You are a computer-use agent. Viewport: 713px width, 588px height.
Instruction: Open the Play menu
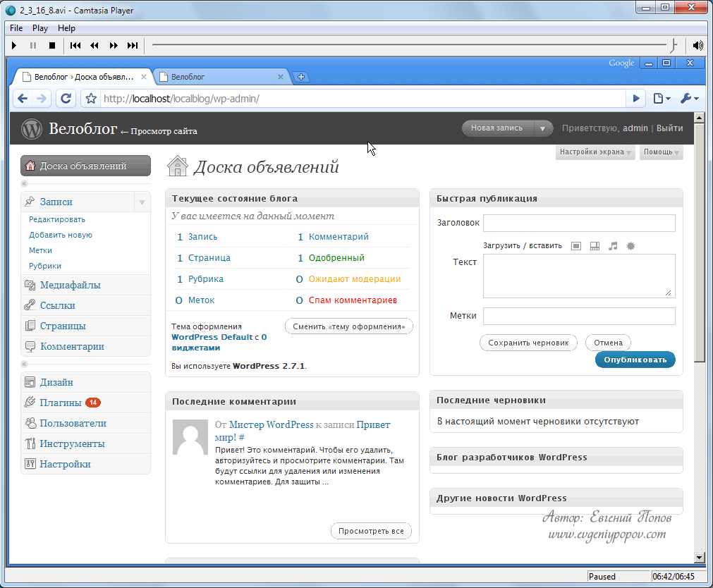tap(40, 28)
